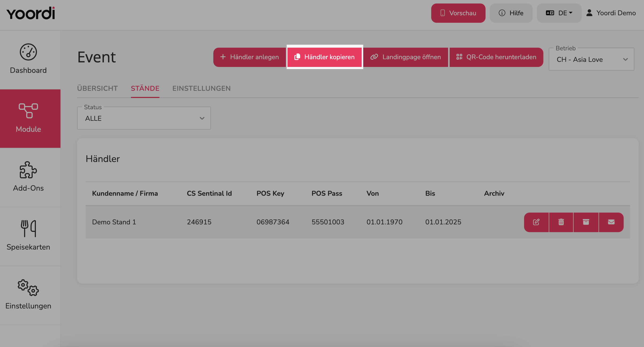Click the Vorschau preview button
Image resolution: width=644 pixels, height=347 pixels.
[458, 13]
